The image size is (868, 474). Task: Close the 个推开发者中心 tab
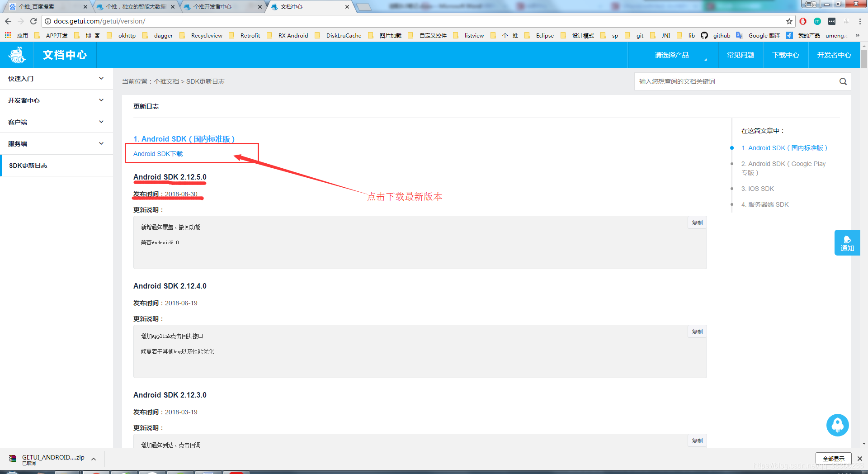(260, 7)
